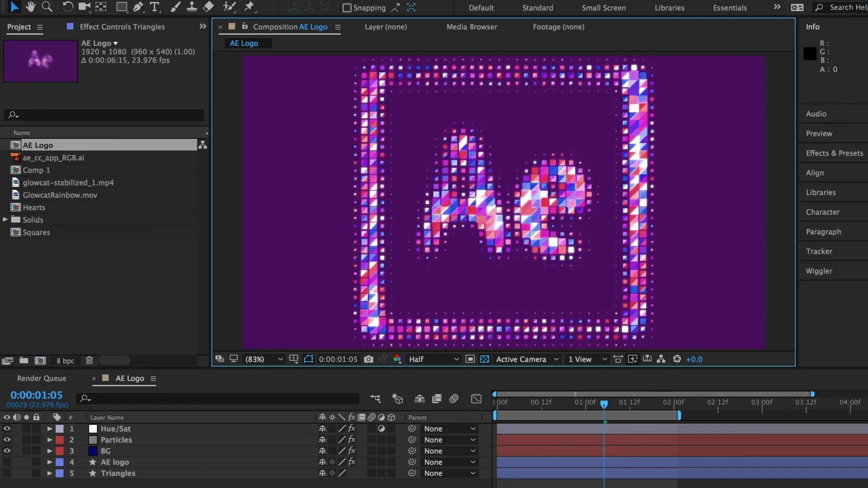
Task: Click the Region of Interest button
Action: point(470,359)
